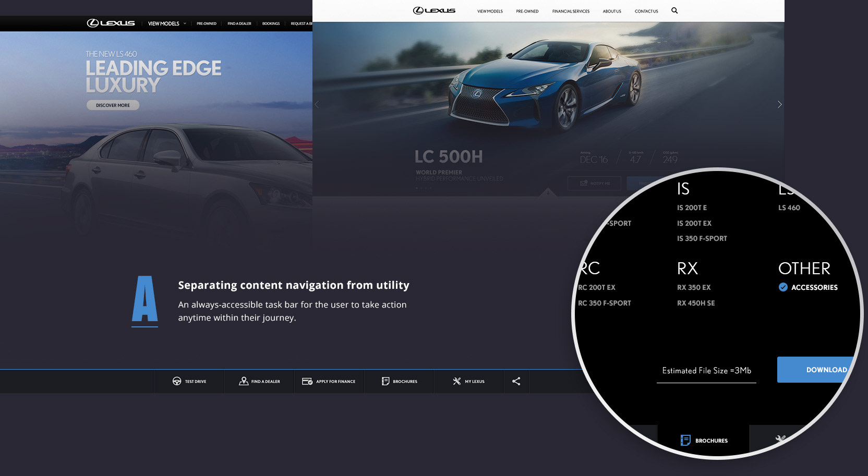Click the blue Download button

tap(816, 370)
